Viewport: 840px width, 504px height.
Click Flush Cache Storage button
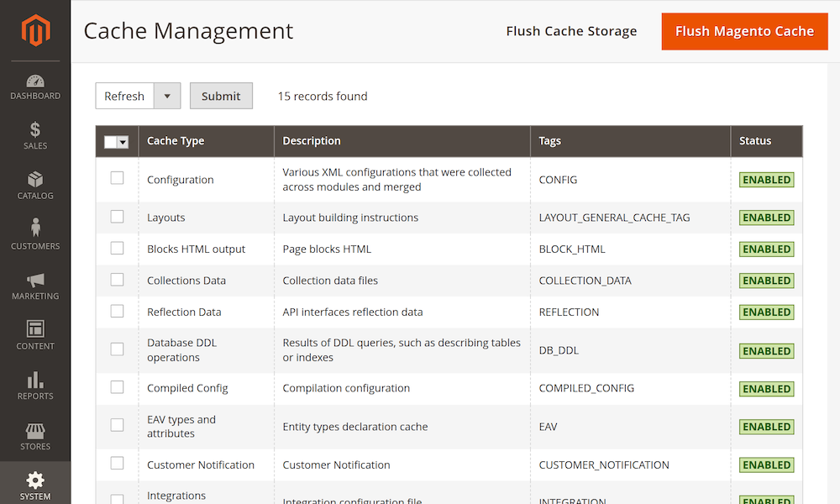coord(571,31)
